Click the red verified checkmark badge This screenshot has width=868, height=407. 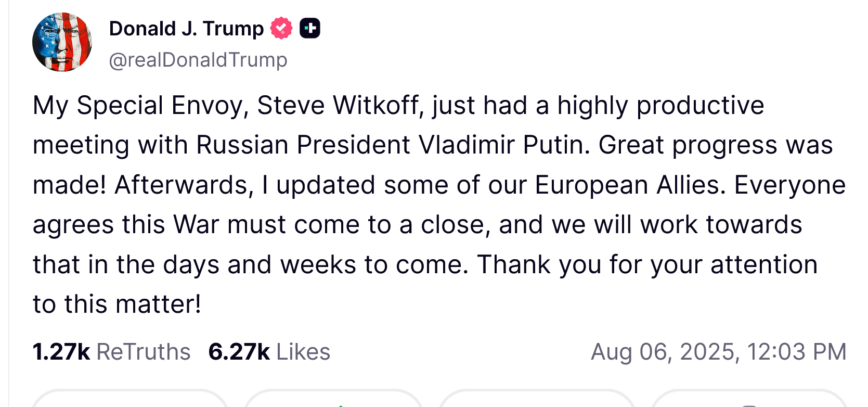[x=281, y=28]
